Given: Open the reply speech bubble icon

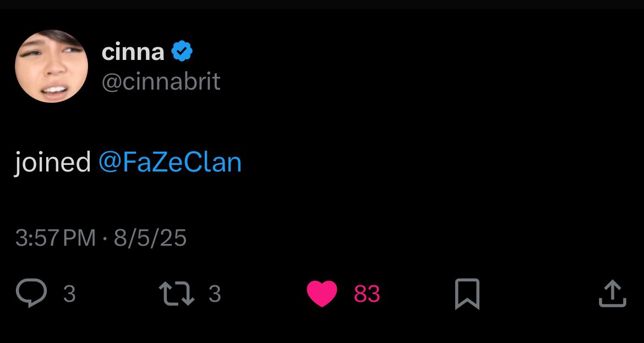Looking at the screenshot, I should (31, 293).
